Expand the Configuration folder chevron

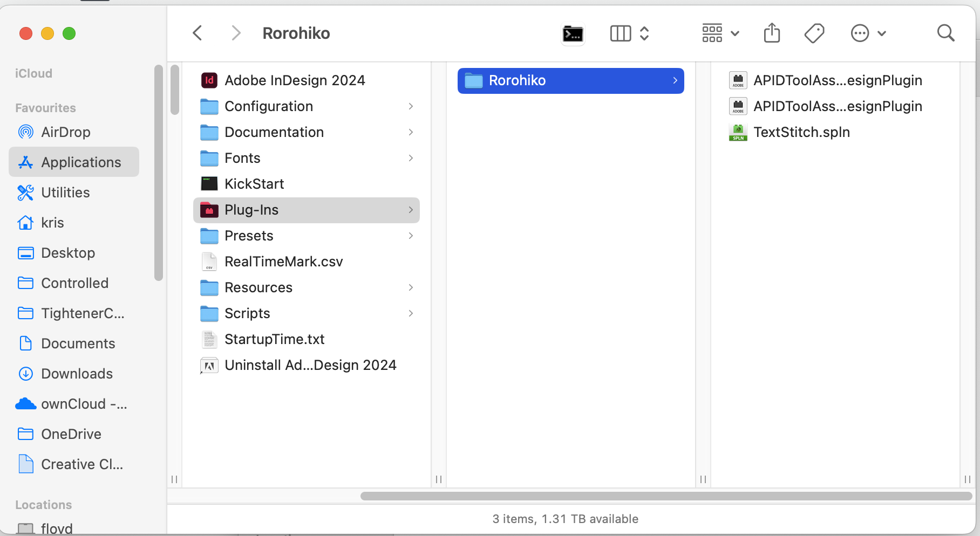(411, 106)
